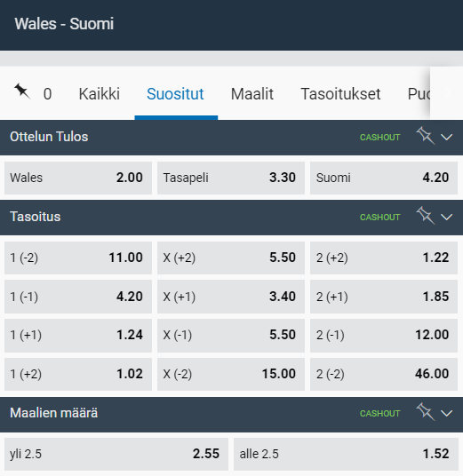
Task: Bet on yli 2.5 goals
Action: [x=116, y=454]
